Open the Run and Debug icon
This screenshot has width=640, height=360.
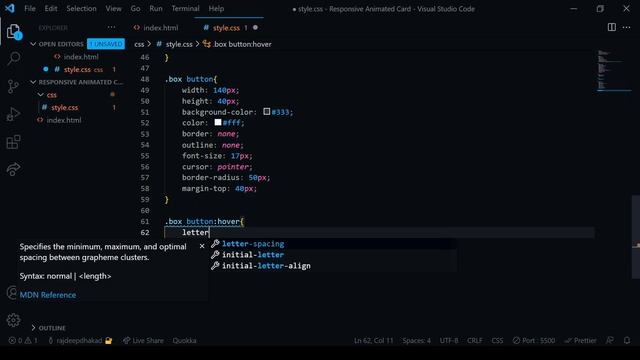[x=13, y=114]
